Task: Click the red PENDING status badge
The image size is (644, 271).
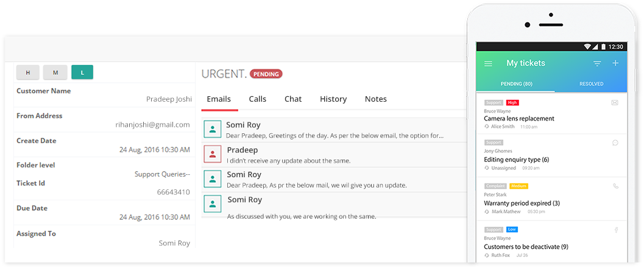Action: (x=266, y=74)
